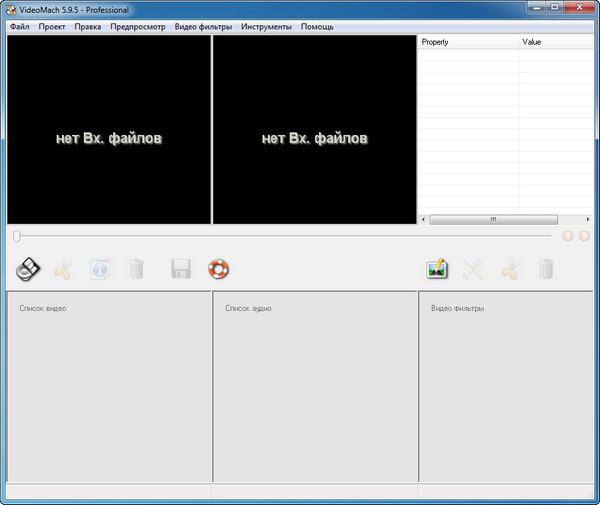The width and height of the screenshot is (600, 505).
Task: Open help via the lifebuoy icon
Action: pos(218,268)
